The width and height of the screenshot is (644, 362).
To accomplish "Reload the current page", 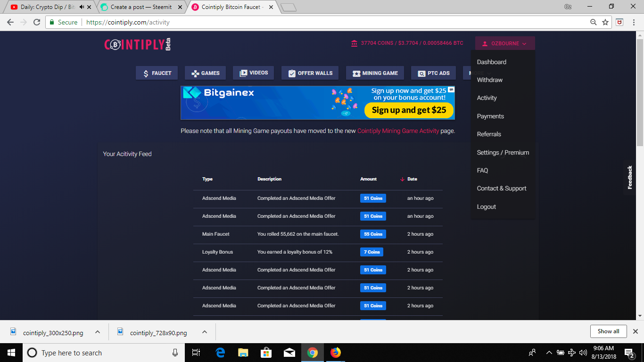I will [37, 22].
